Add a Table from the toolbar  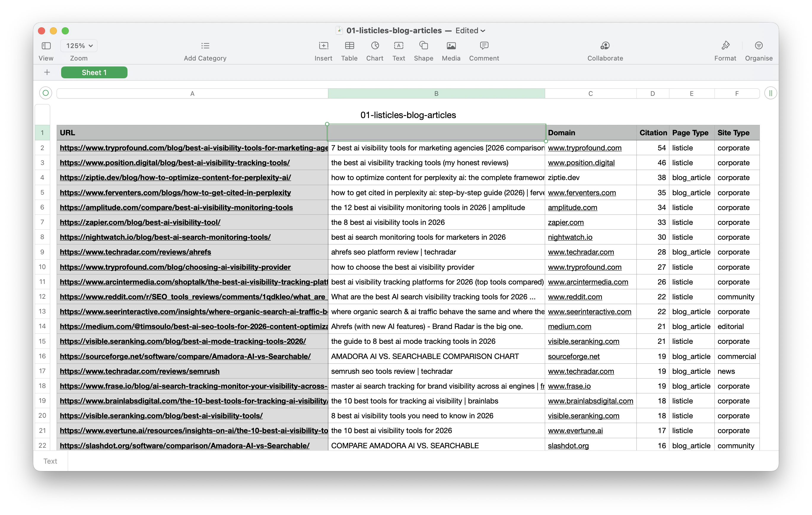[x=349, y=45]
